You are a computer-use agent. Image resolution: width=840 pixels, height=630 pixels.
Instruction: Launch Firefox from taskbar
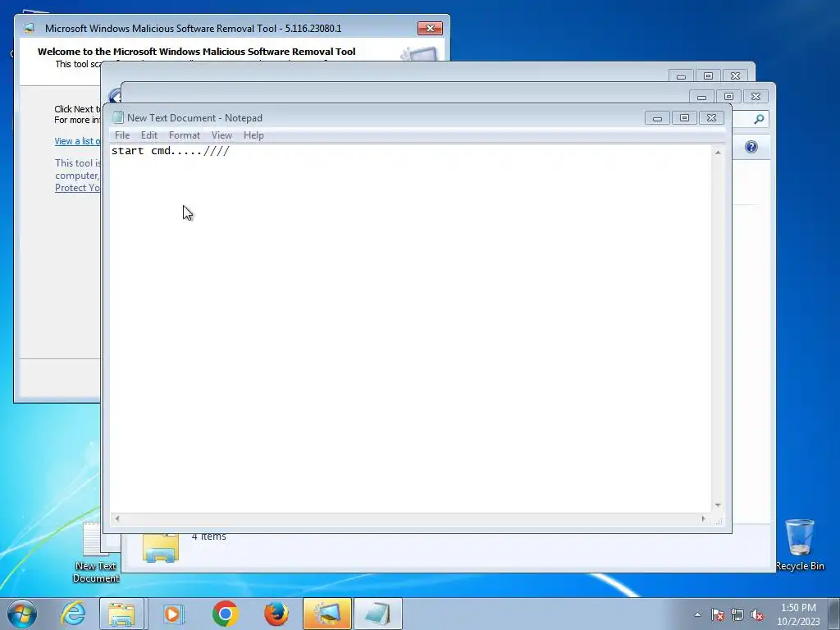[x=276, y=614]
